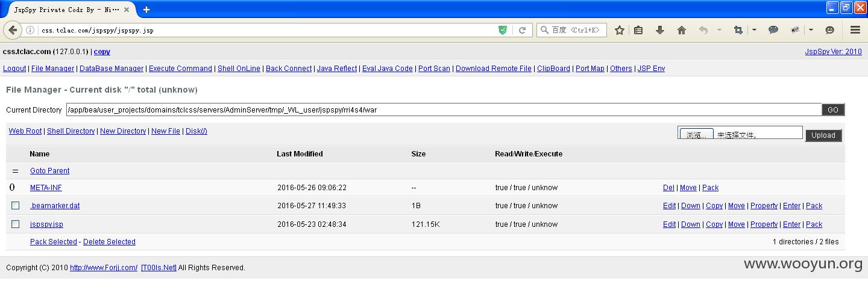This screenshot has height=281, width=868.
Task: Click the site info icon in address bar
Action: (30, 30)
